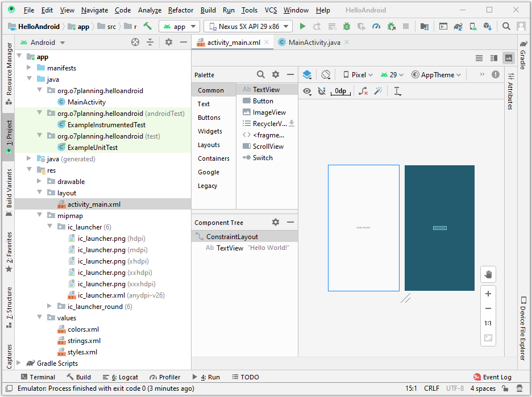Open the Logcat tool window
Screen dimensions: 532x397
tap(120, 377)
